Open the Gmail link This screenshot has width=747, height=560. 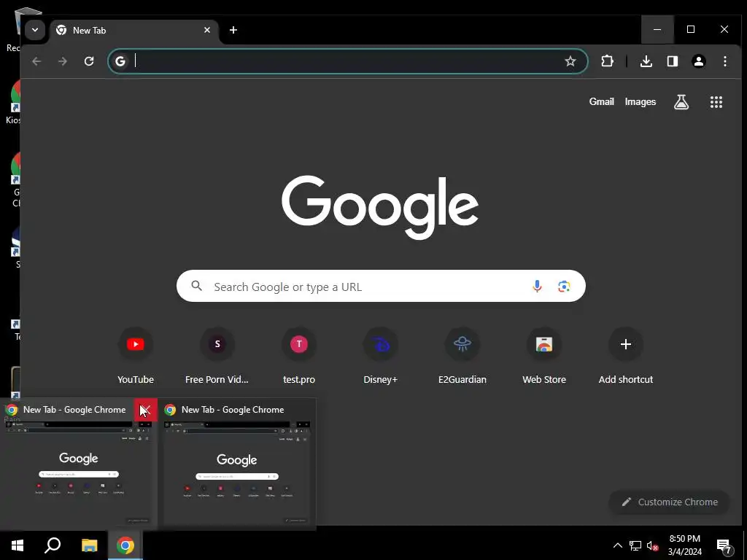[x=601, y=101]
